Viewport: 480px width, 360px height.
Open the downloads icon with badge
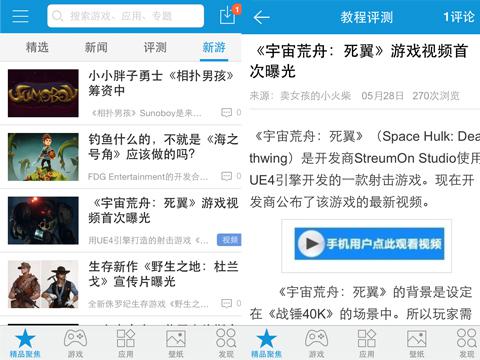(x=230, y=14)
